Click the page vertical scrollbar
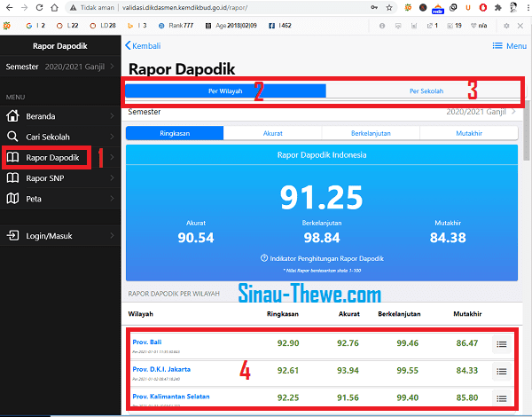The image size is (532, 417). [527, 130]
